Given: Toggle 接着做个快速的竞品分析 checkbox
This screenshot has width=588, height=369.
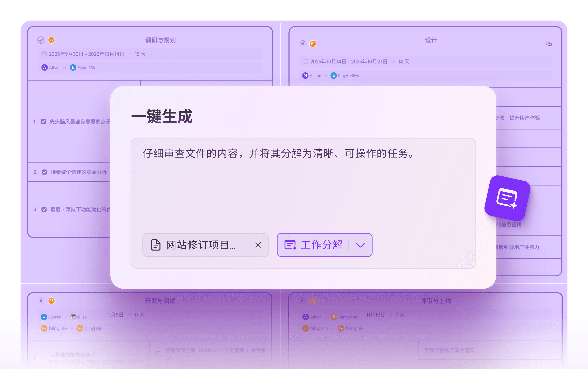Looking at the screenshot, I should coord(45,172).
